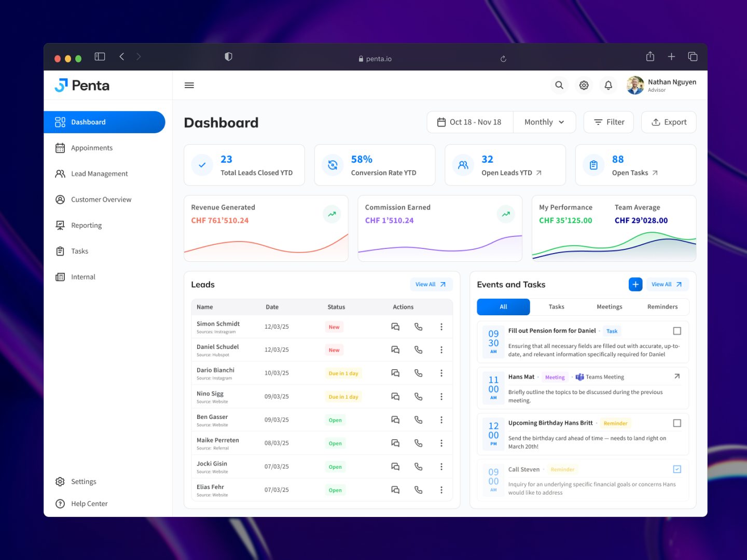Open the Oct 18 - Nov 18 date picker
Screen dimensions: 747x560
469,122
